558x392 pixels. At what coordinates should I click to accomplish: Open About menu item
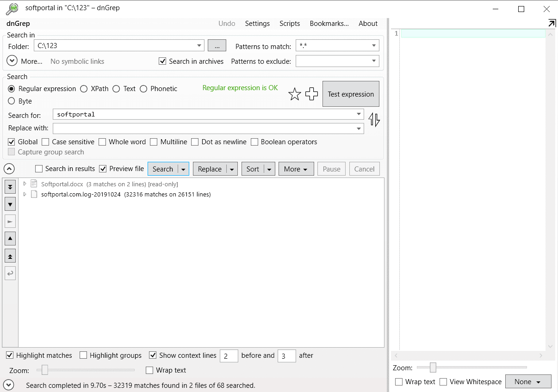[x=368, y=24]
